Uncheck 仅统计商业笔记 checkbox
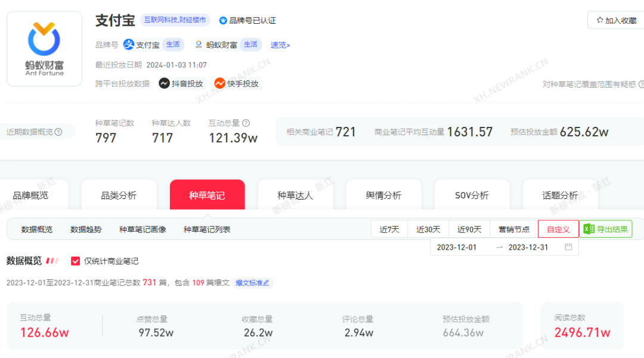Viewport: 644px width, 358px height. (x=75, y=262)
